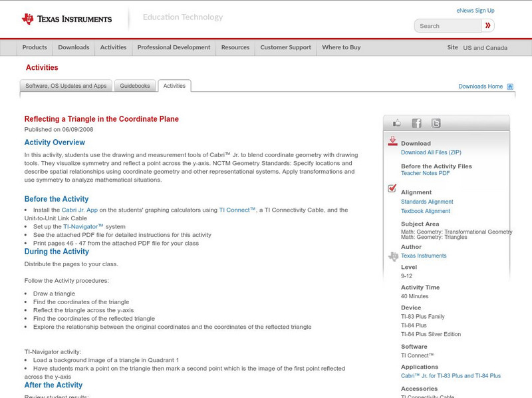Click the red Activities page heading

(42, 68)
